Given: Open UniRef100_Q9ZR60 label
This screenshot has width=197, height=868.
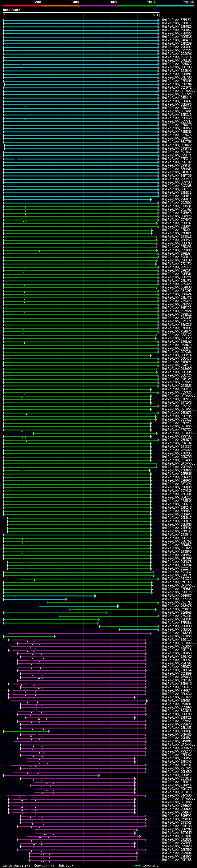Looking at the screenshot, I should 177,646.
